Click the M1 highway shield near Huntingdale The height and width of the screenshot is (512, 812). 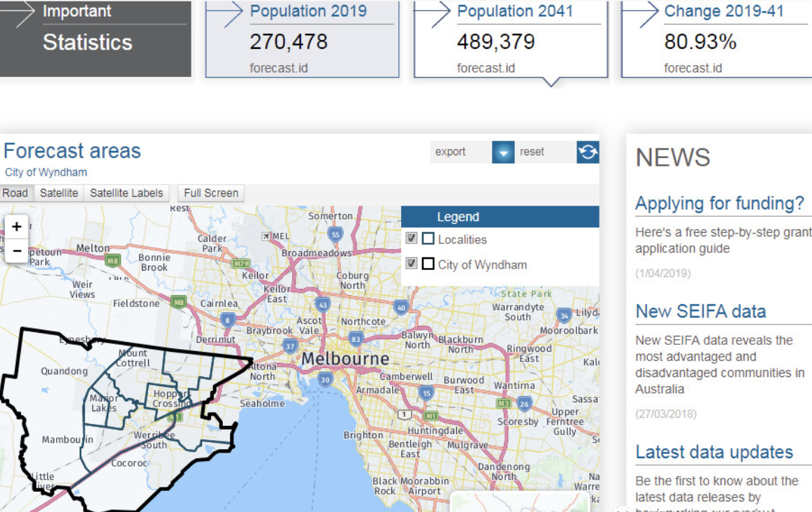coord(431,416)
